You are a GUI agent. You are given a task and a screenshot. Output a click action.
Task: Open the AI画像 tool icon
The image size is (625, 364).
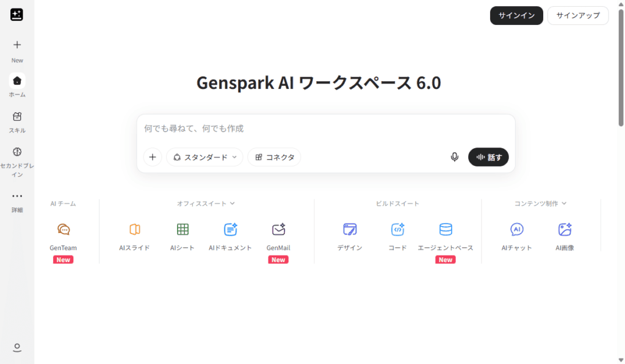point(565,229)
